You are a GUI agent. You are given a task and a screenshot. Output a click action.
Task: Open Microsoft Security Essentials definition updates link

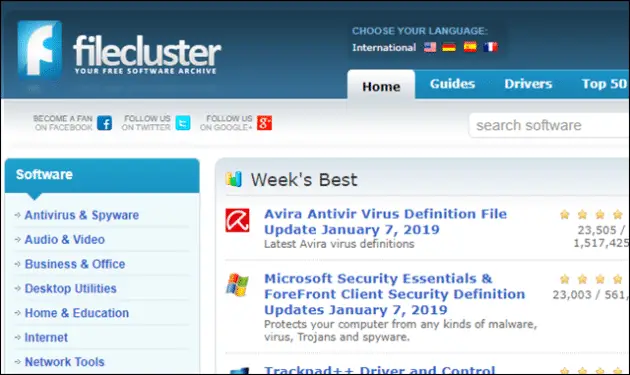tap(395, 294)
